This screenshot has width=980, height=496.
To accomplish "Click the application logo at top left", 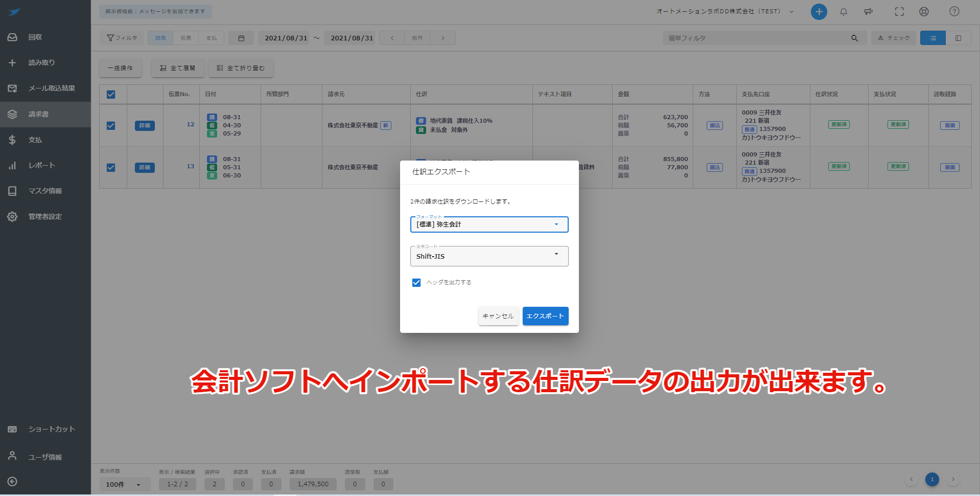I will click(14, 12).
